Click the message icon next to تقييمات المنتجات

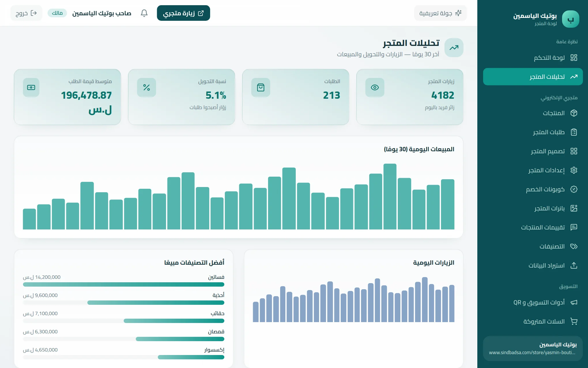click(574, 227)
